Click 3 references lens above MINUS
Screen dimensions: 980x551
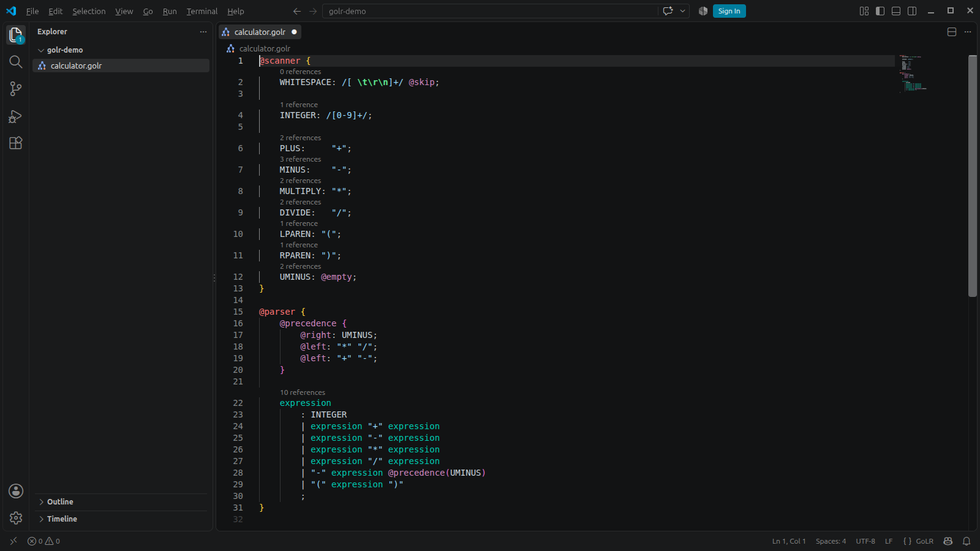(300, 159)
